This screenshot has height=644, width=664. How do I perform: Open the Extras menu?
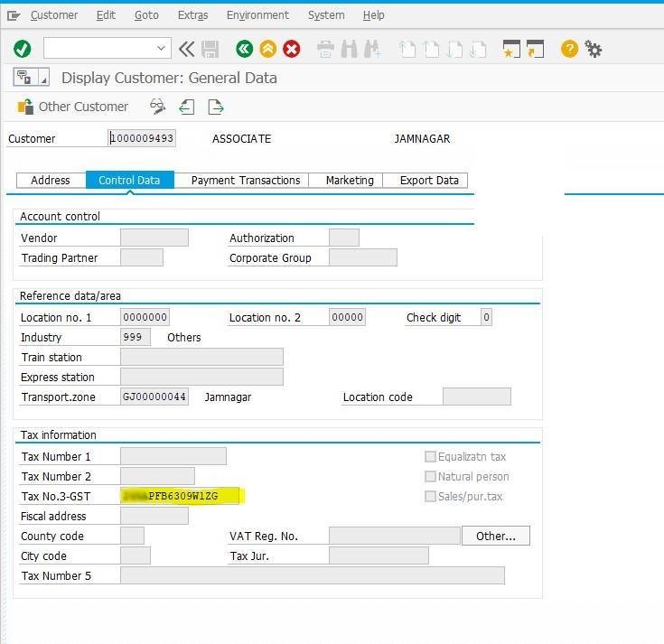192,15
